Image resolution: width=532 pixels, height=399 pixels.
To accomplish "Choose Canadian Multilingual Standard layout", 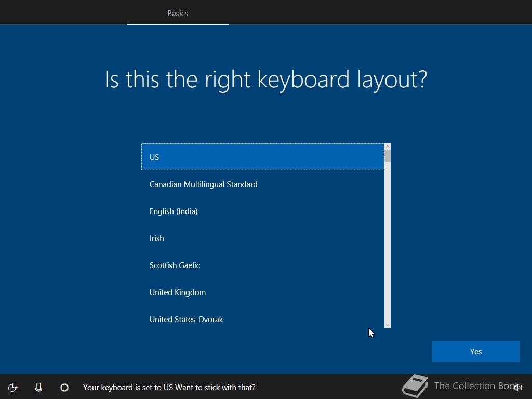I will click(263, 184).
